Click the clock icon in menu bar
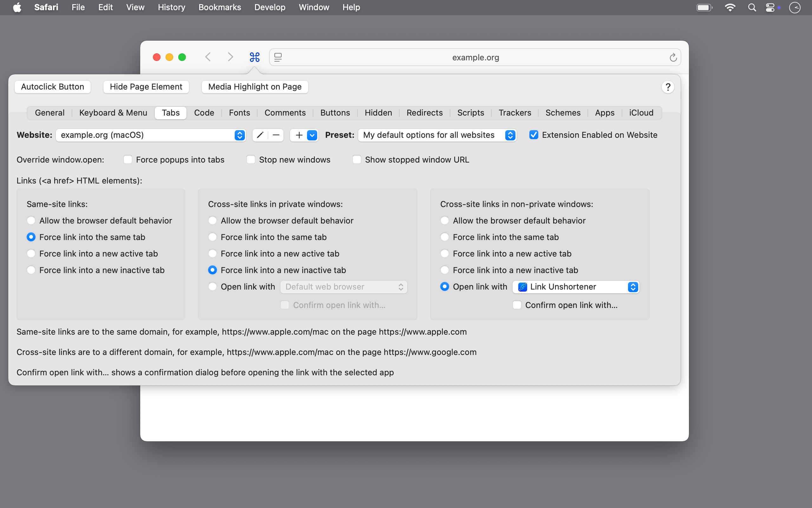Viewport: 812px width, 508px height. point(795,7)
